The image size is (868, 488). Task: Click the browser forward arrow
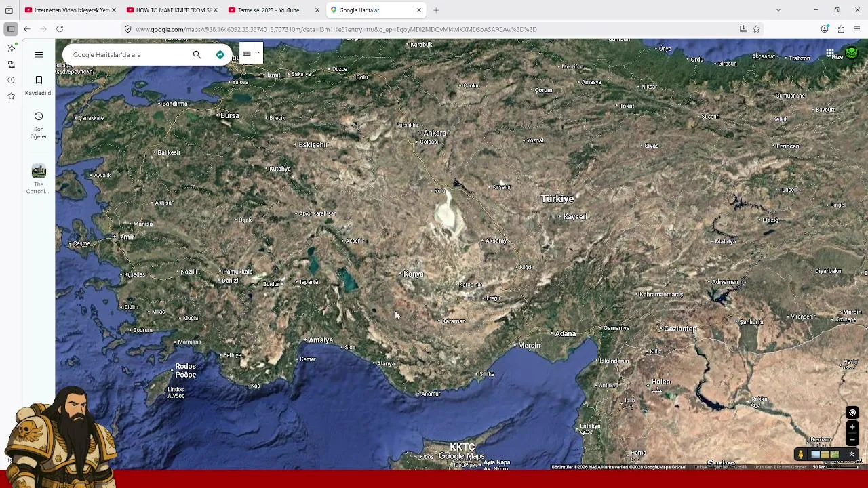click(43, 29)
